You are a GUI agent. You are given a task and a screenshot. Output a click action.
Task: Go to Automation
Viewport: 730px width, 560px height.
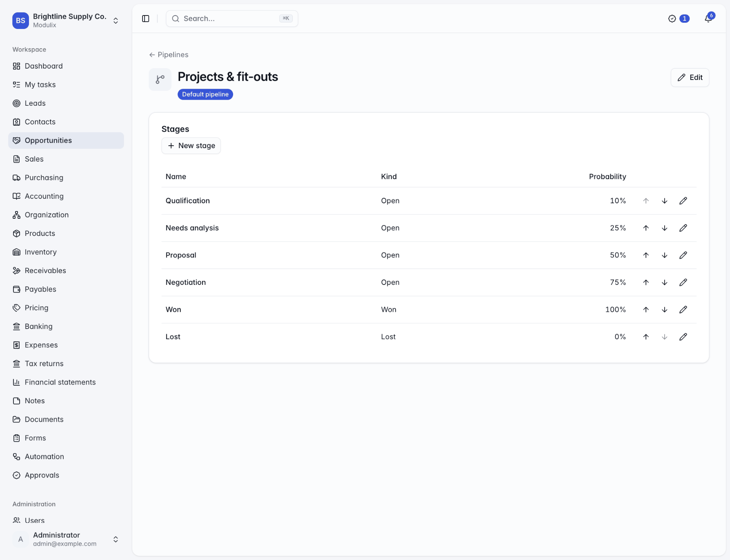[66, 456]
